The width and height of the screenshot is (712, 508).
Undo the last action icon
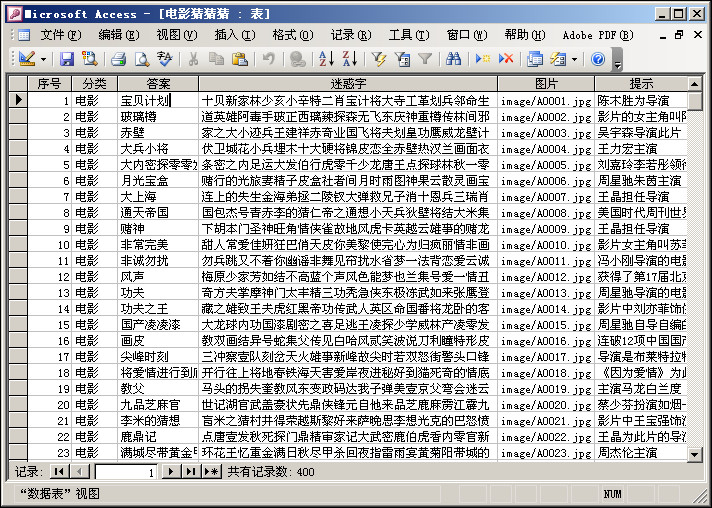pos(268,59)
